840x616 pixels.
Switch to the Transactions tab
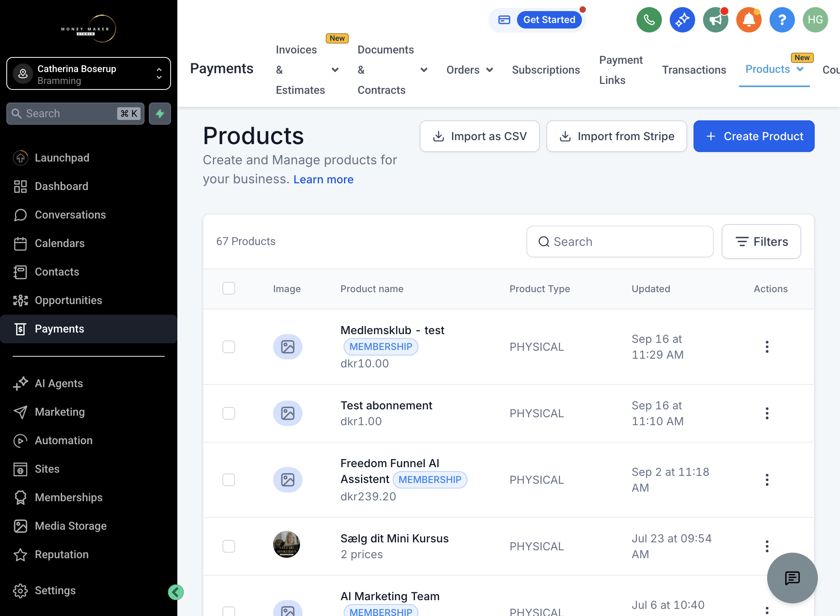(x=694, y=70)
